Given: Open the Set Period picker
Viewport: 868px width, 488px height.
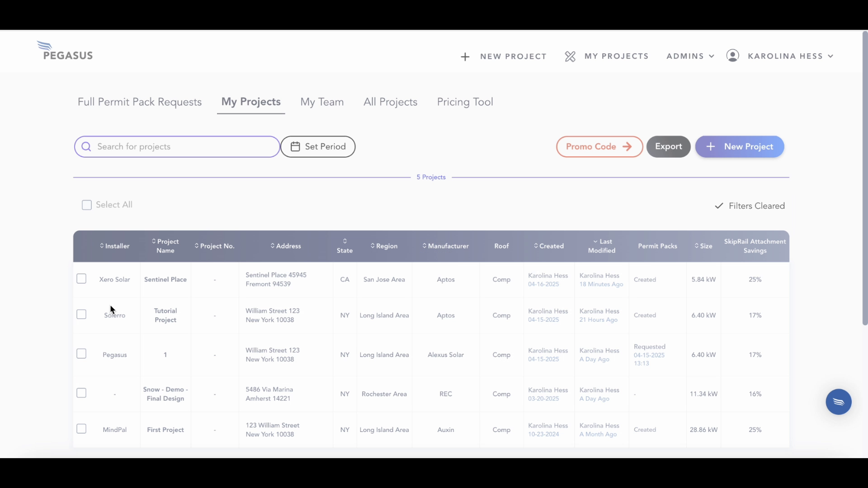Looking at the screenshot, I should click(318, 147).
